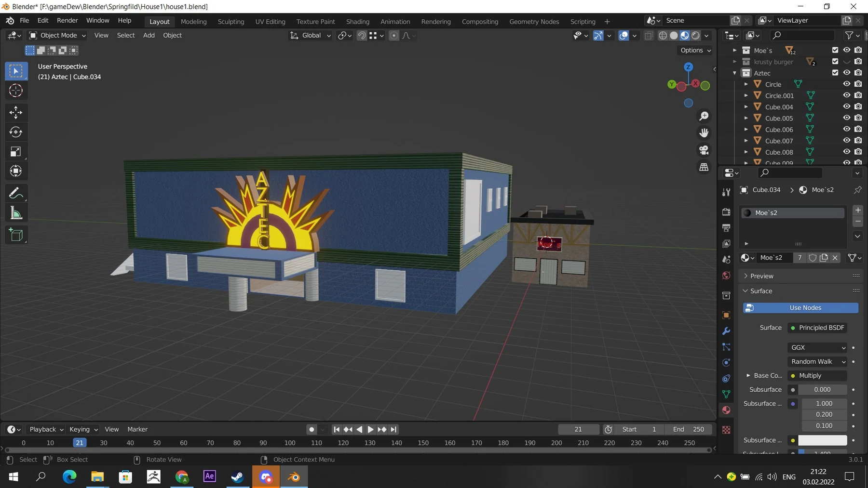The height and width of the screenshot is (488, 868).
Task: Hide the Circle object in viewport
Action: pyautogui.click(x=846, y=84)
